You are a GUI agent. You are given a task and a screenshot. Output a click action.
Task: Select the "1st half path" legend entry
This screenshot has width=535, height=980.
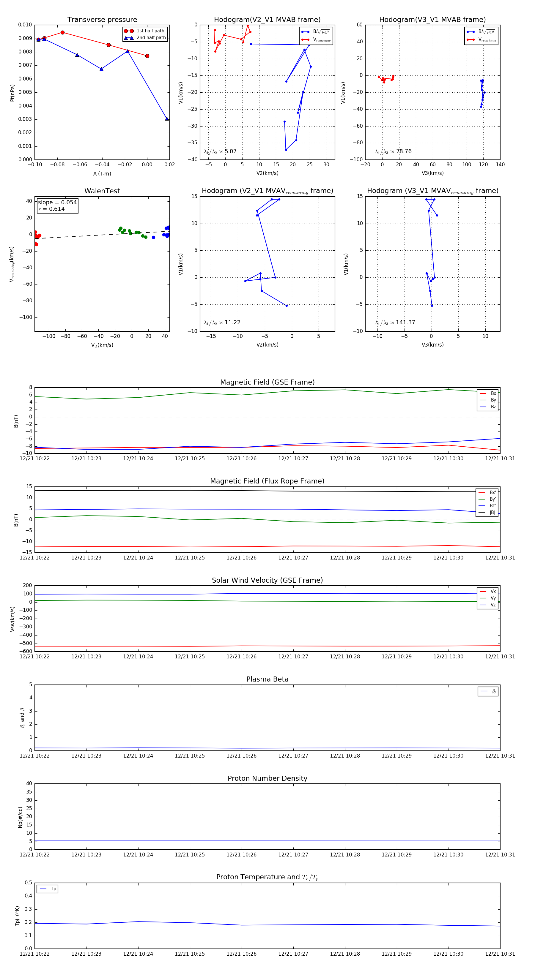tap(144, 31)
